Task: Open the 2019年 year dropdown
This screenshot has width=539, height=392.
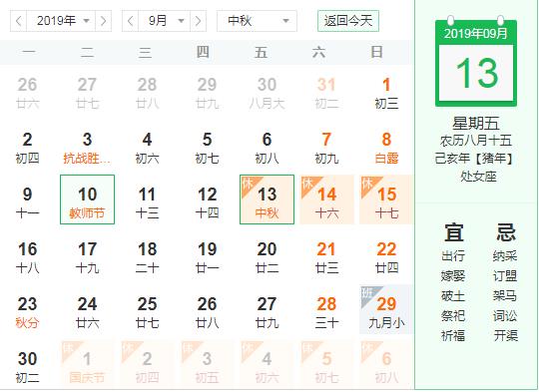Action: click(61, 21)
